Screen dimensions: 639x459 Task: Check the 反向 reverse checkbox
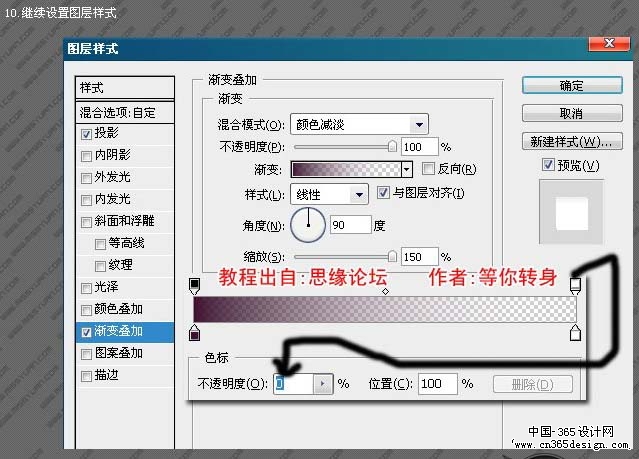[x=428, y=168]
